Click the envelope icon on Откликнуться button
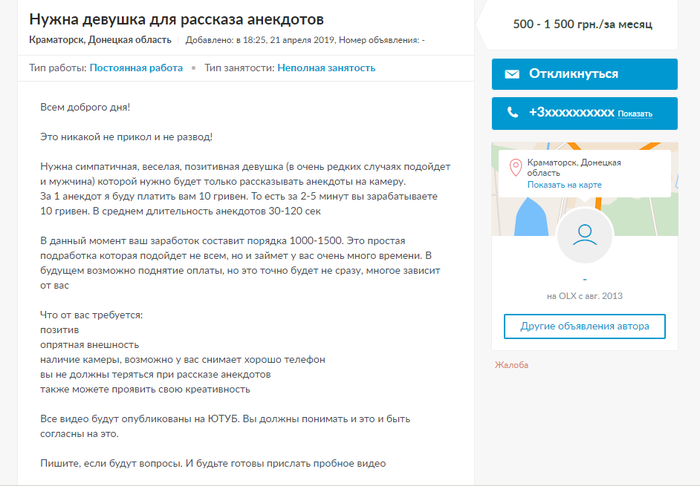Viewport: 700px width, 486px height. pyautogui.click(x=512, y=74)
